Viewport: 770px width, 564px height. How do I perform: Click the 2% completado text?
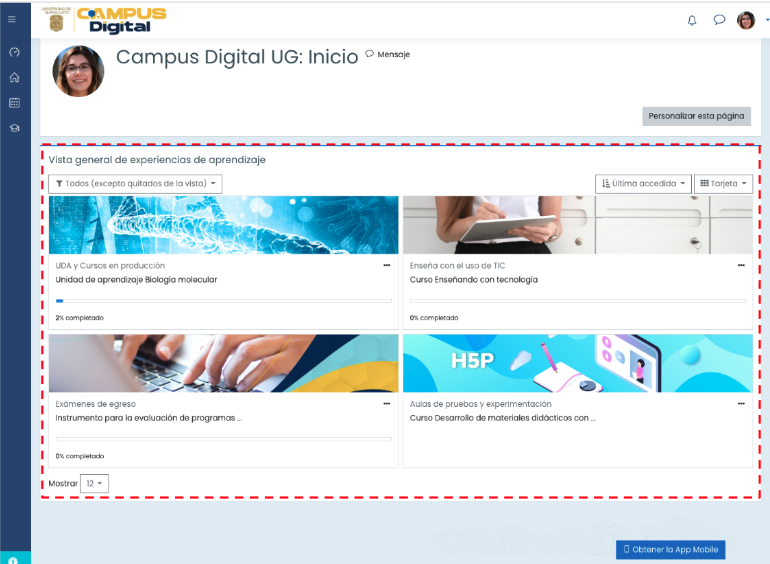pyautogui.click(x=80, y=318)
